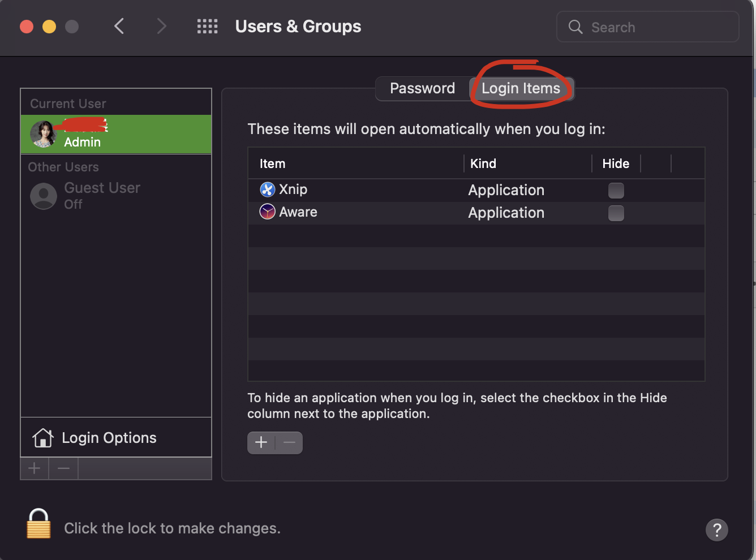The image size is (756, 560).
Task: Click the padlock to make changes
Action: coord(38,523)
